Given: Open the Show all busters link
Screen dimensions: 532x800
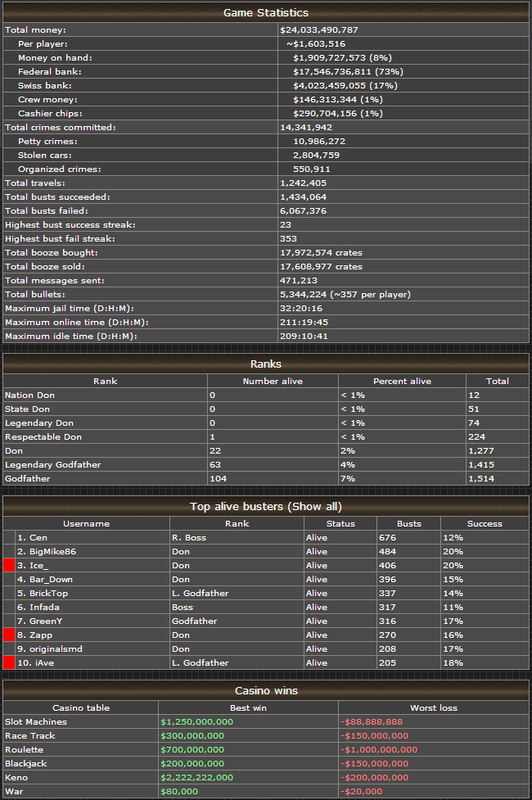Looking at the screenshot, I should point(314,507).
